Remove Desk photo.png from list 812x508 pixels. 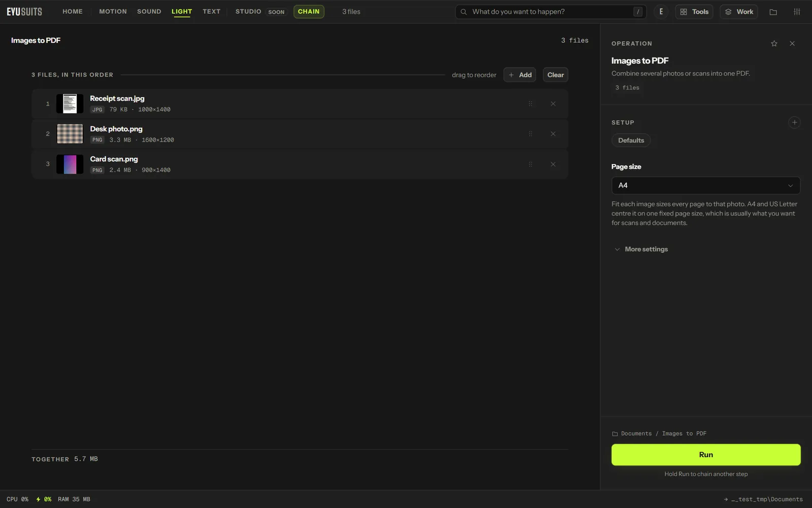[x=553, y=134]
